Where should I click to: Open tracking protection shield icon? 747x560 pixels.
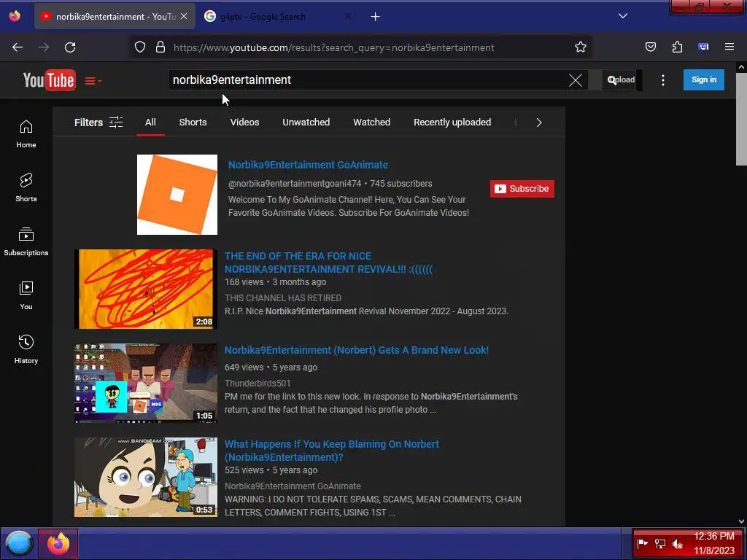tap(140, 47)
